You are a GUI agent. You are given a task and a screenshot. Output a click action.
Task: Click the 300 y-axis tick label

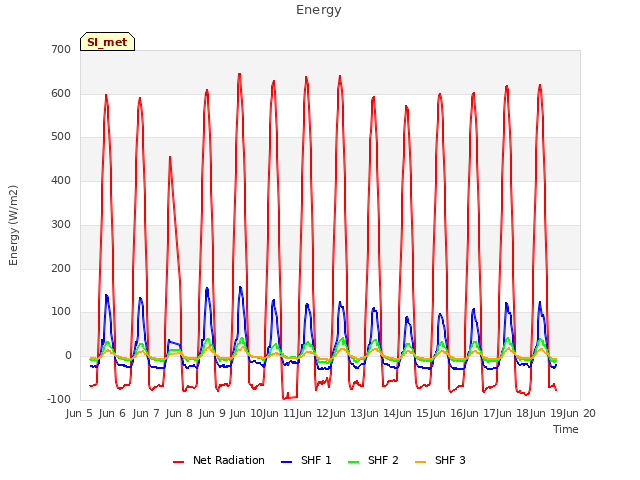[61, 224]
